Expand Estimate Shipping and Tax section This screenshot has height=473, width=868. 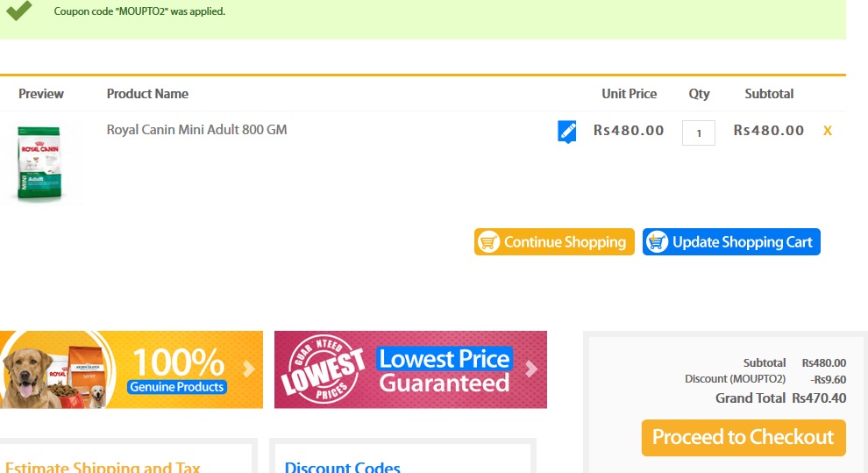(103, 467)
